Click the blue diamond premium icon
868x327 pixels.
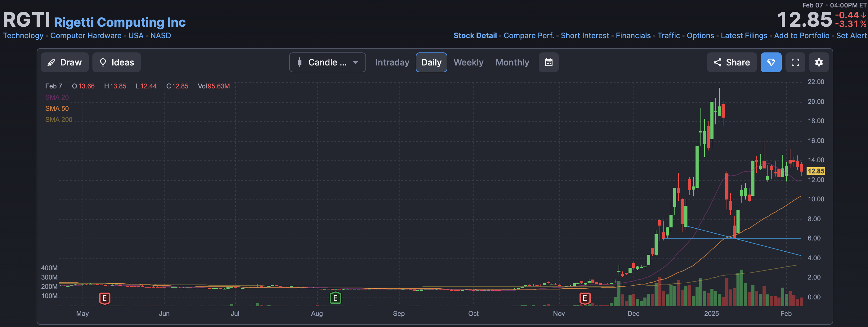(x=771, y=62)
